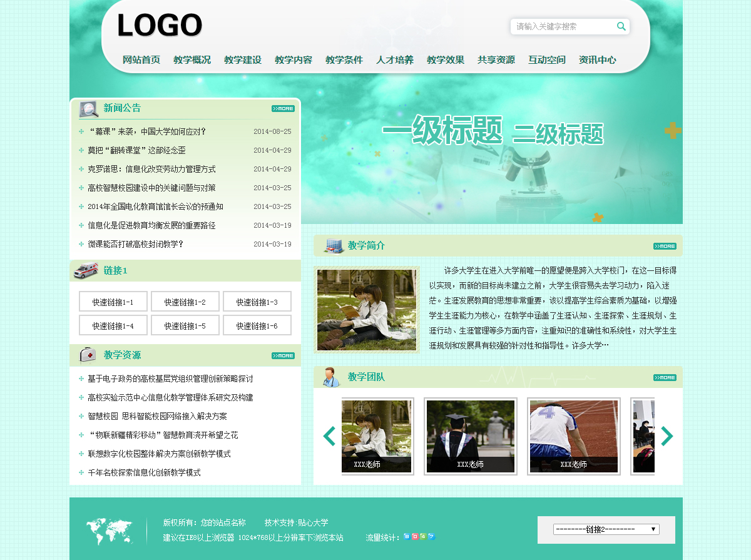Viewport: 751px width, 560px height.
Task: Expand 新闻公告 with the MORE button
Action: (283, 109)
